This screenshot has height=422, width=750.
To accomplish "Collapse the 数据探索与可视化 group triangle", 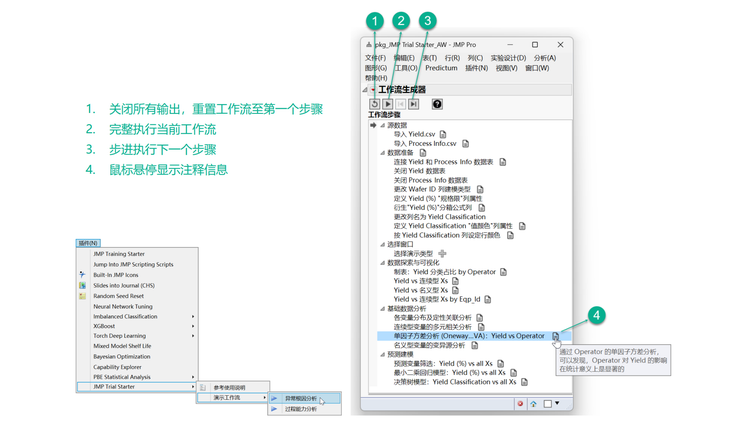I will point(383,263).
